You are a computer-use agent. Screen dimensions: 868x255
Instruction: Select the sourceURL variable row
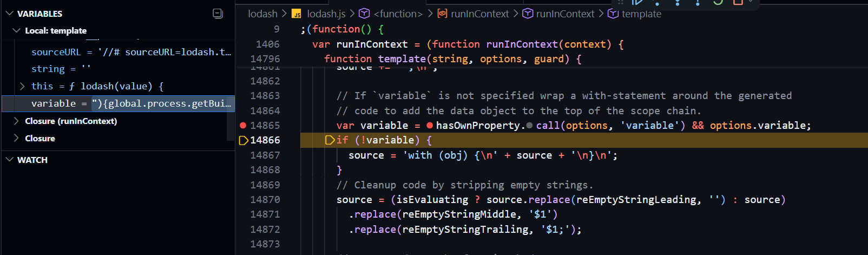click(x=118, y=52)
